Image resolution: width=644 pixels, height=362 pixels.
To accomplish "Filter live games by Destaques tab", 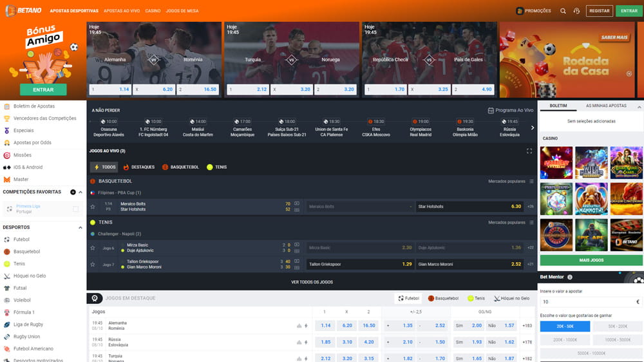I will coord(139,167).
